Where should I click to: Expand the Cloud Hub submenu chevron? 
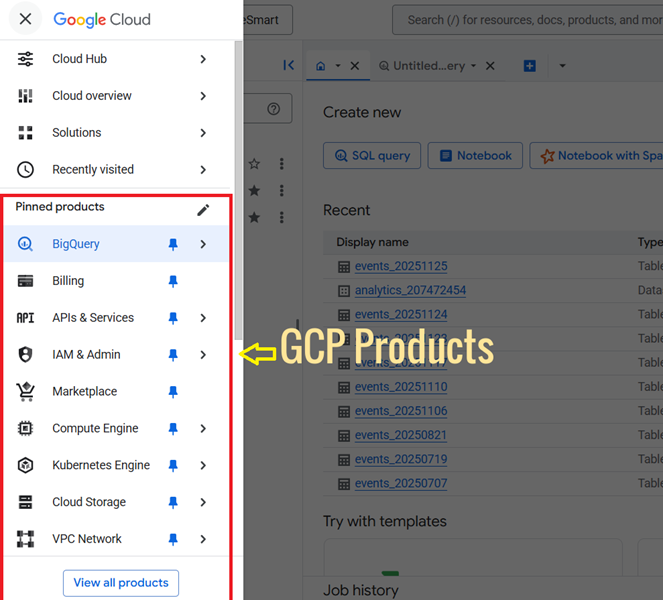click(x=203, y=59)
